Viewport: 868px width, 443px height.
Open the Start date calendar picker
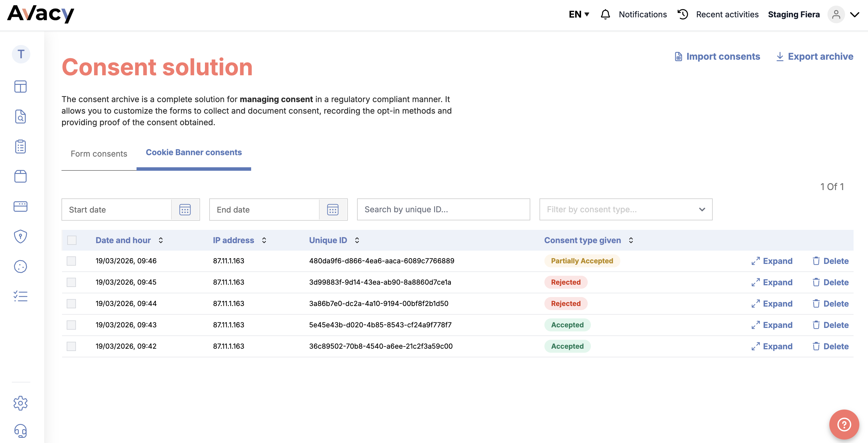coord(185,210)
